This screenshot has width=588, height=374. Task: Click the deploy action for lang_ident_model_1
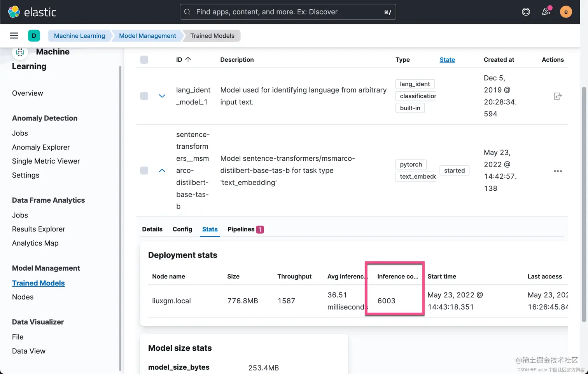558,96
